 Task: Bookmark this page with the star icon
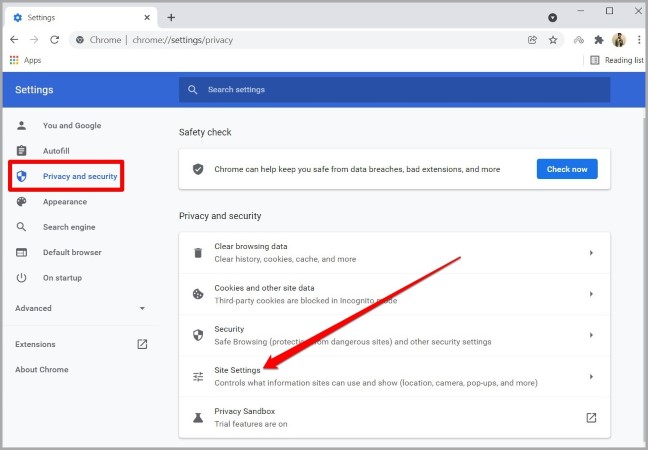[x=553, y=40]
